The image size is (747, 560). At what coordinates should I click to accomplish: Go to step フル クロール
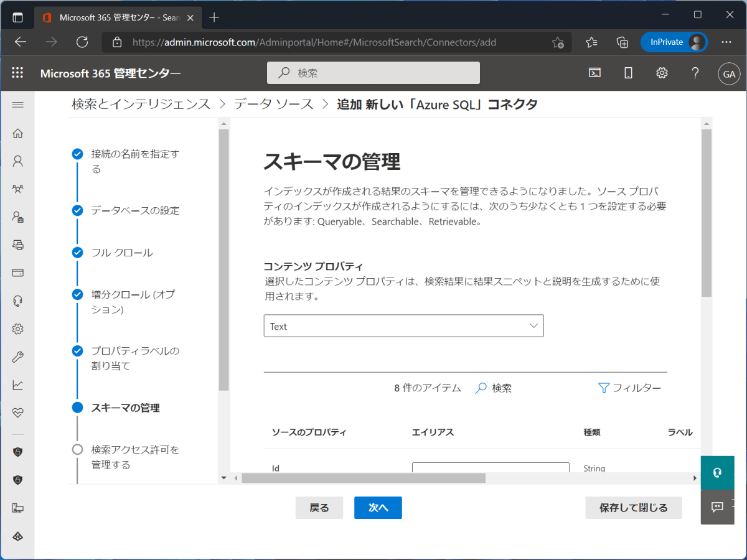[x=122, y=253]
